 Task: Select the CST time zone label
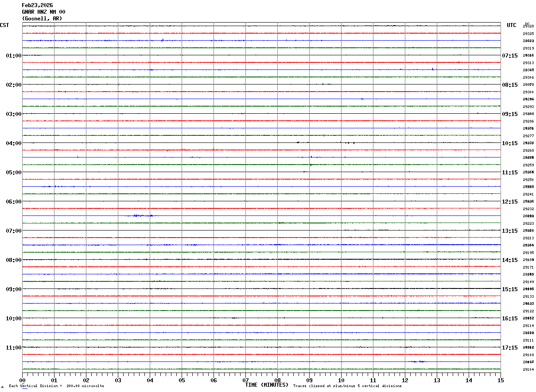4,25
